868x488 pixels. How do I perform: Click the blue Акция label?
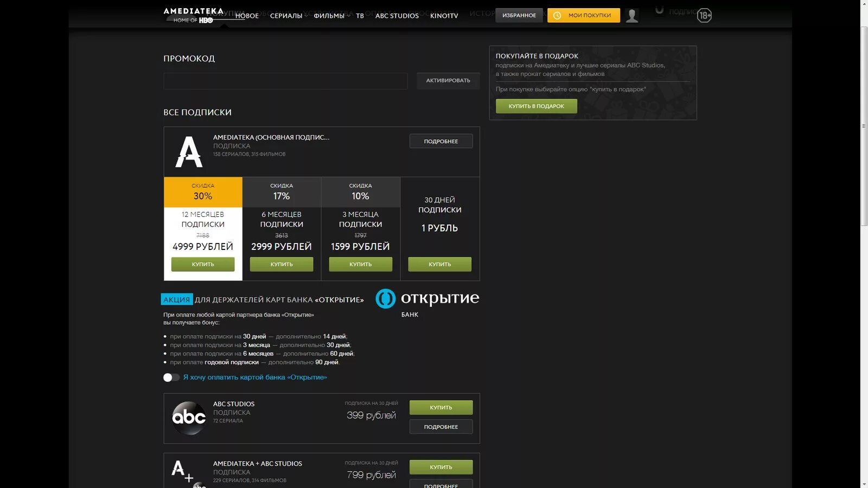[x=177, y=299]
